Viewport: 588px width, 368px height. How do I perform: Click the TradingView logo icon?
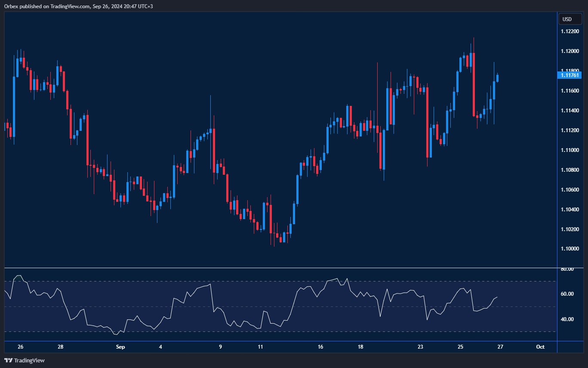[x=8, y=360]
